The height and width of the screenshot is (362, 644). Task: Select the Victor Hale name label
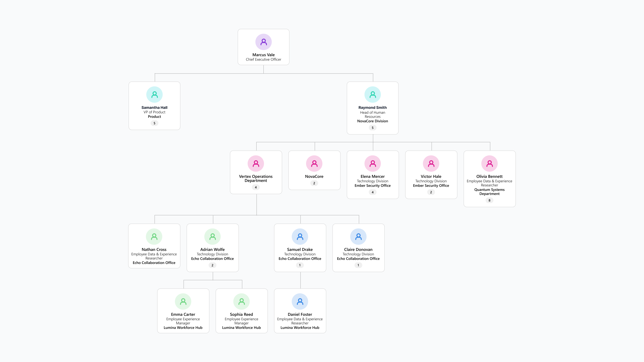coord(431,176)
